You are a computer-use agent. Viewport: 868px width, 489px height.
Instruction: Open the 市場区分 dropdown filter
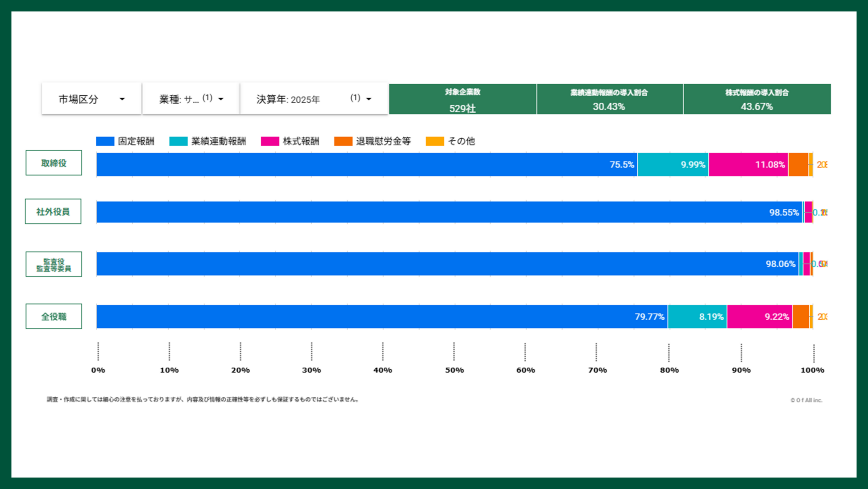pyautogui.click(x=91, y=99)
